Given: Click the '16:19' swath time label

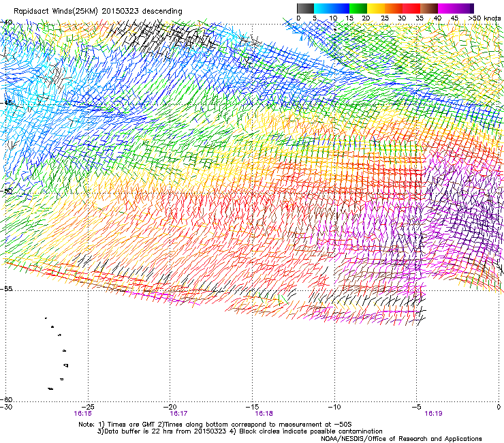Looking at the screenshot, I should click(x=433, y=414).
